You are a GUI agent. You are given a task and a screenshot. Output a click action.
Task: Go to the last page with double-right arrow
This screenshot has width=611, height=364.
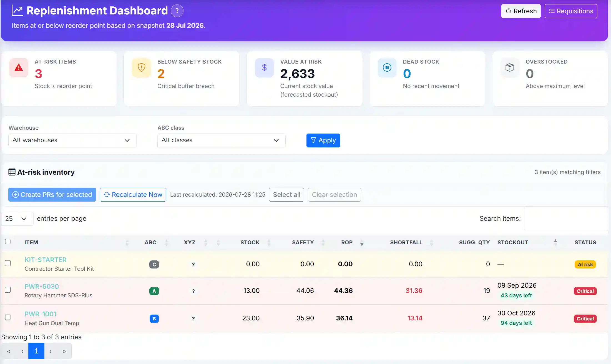[64, 351]
